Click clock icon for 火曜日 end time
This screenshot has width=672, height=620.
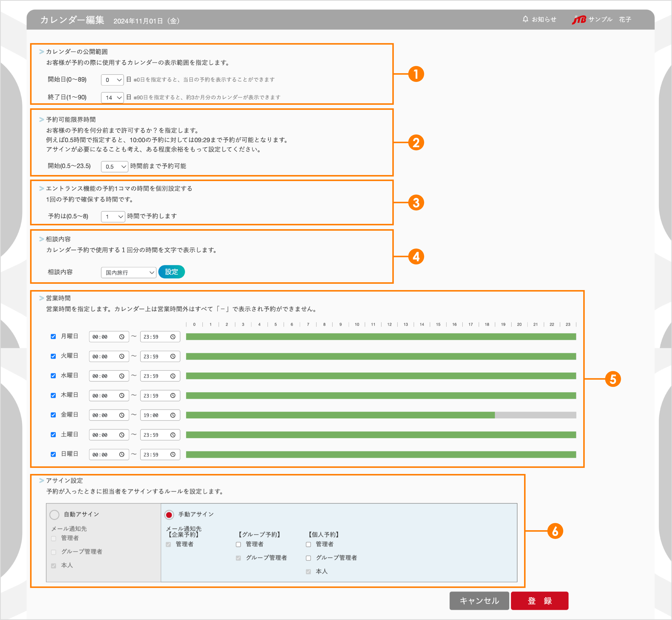(173, 356)
